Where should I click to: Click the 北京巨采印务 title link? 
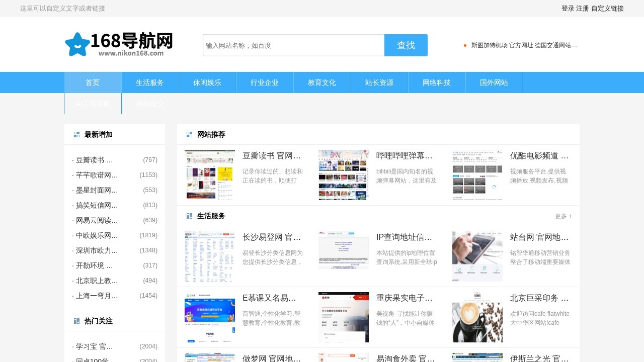tap(539, 298)
